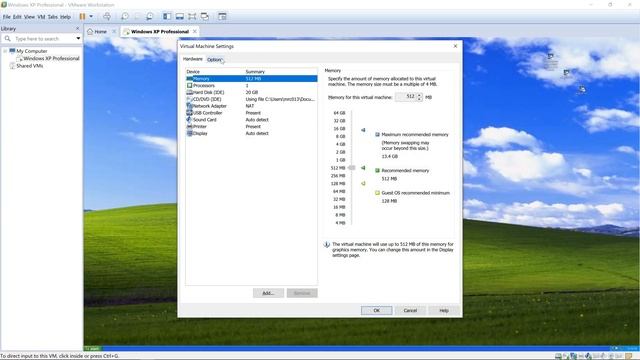Screen dimensions: 640x360
Task: Click the console view toolbar icon
Action: point(222,16)
